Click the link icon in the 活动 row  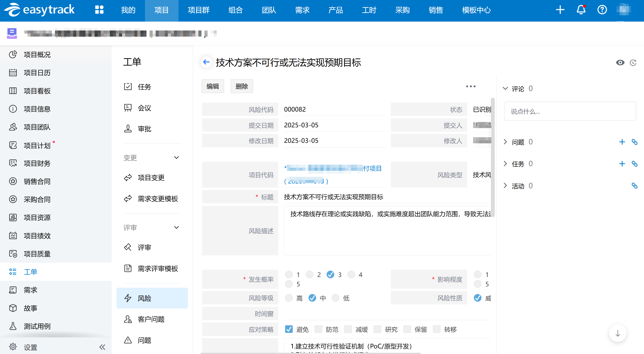tap(635, 186)
